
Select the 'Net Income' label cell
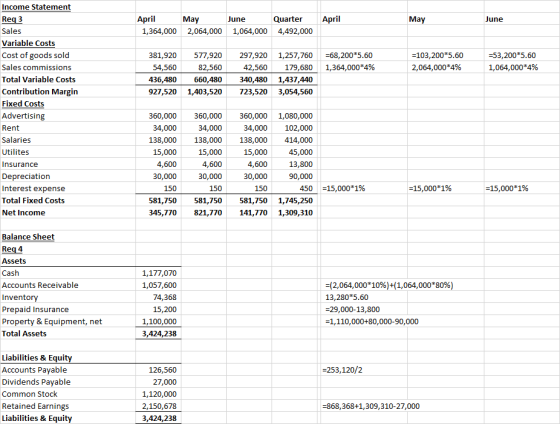[x=24, y=213]
